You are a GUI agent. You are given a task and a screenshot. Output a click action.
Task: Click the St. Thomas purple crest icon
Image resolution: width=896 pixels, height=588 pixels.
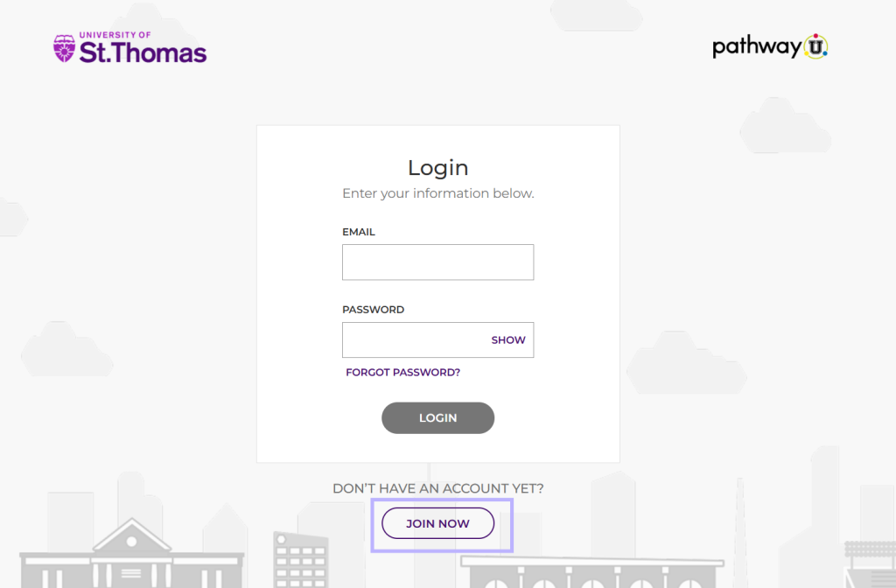64,48
